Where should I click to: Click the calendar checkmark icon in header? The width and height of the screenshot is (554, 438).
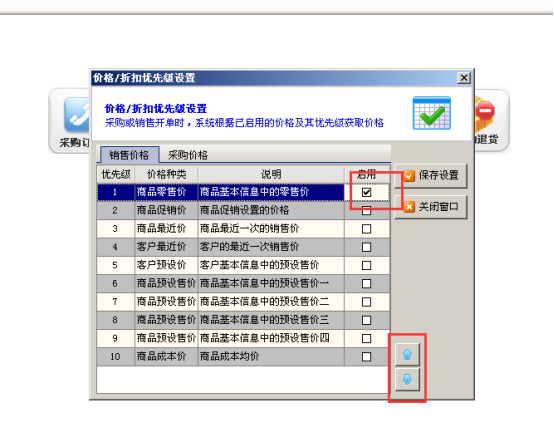click(431, 113)
